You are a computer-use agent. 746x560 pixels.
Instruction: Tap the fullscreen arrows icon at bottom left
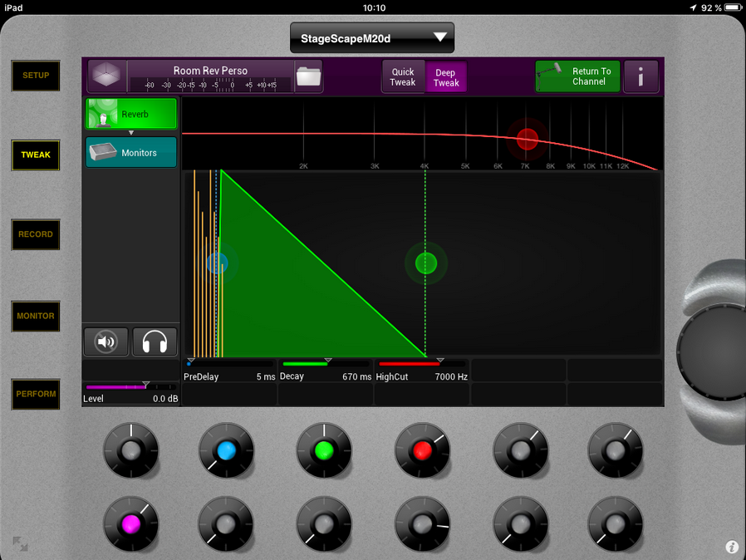point(20,544)
